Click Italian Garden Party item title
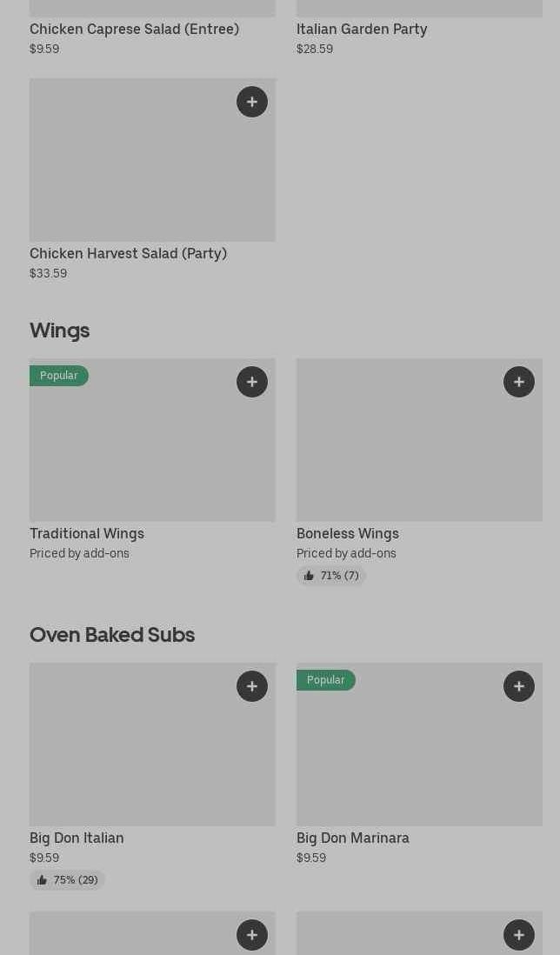The height and width of the screenshot is (955, 560). click(362, 29)
